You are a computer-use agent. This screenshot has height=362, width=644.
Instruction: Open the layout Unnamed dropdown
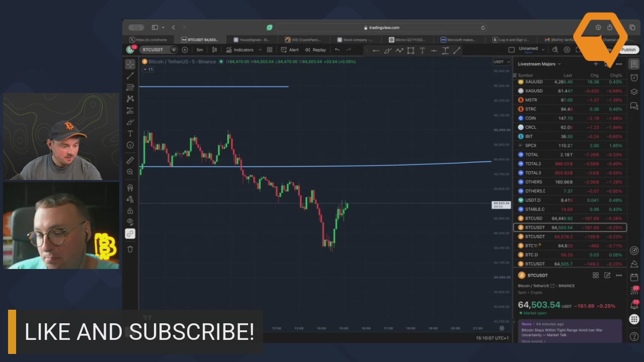coord(531,49)
